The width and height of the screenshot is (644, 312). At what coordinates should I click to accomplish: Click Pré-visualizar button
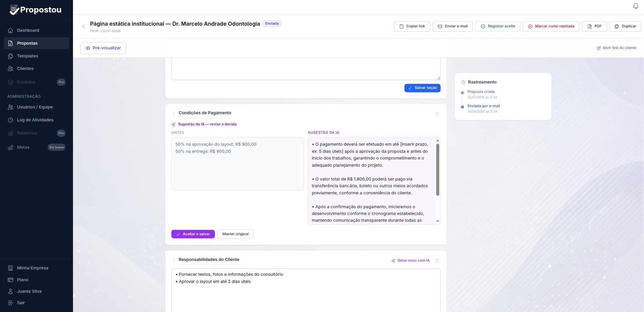click(x=103, y=48)
